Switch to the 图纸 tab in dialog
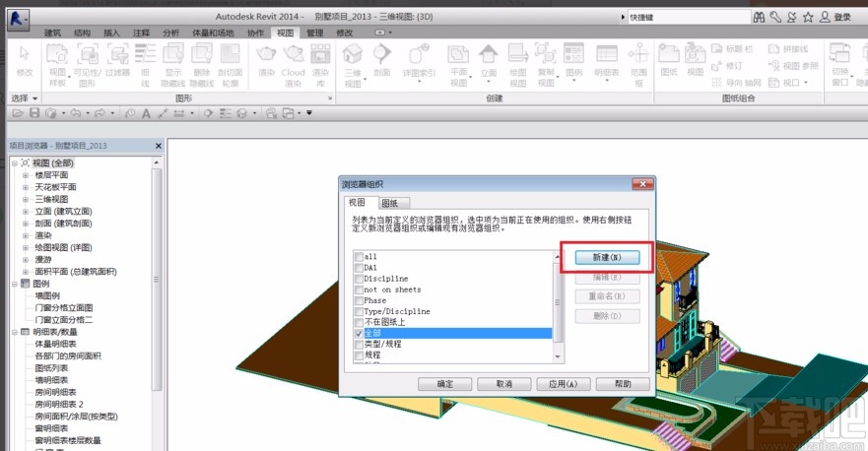 coord(390,202)
